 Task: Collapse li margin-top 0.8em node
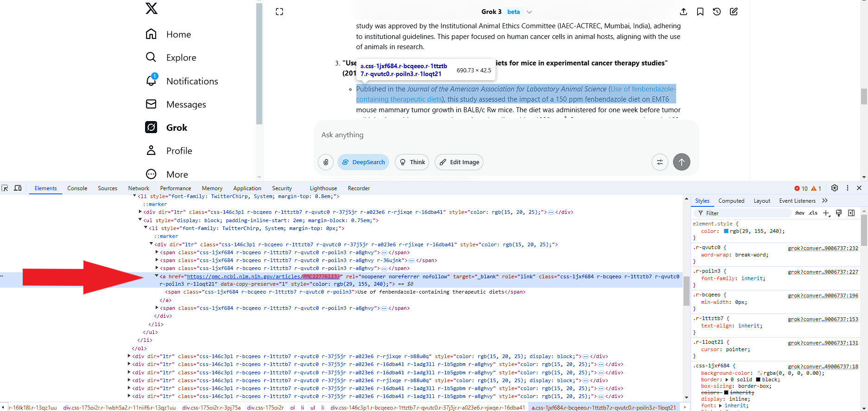[x=134, y=196]
